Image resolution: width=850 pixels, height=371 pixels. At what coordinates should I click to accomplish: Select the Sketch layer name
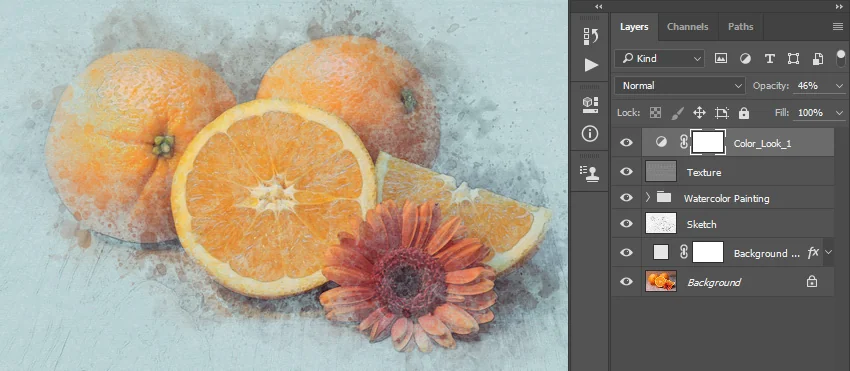(x=701, y=224)
